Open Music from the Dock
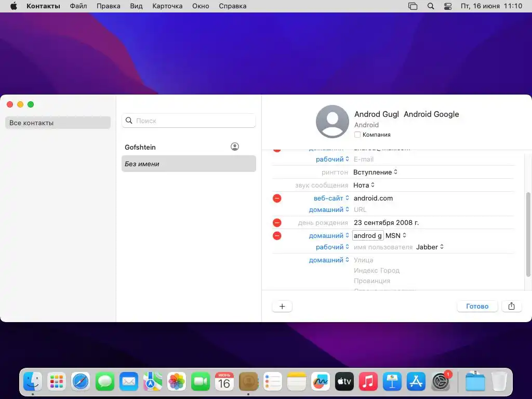532x399 pixels. point(368,381)
